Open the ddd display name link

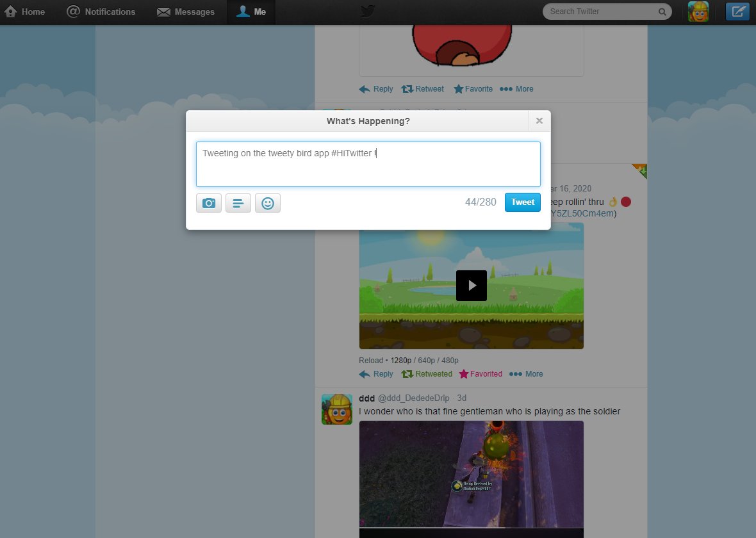click(x=367, y=398)
